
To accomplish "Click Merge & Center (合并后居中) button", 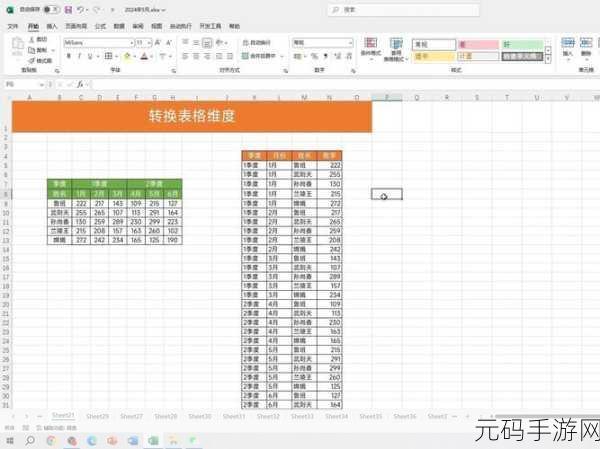I will 259,56.
